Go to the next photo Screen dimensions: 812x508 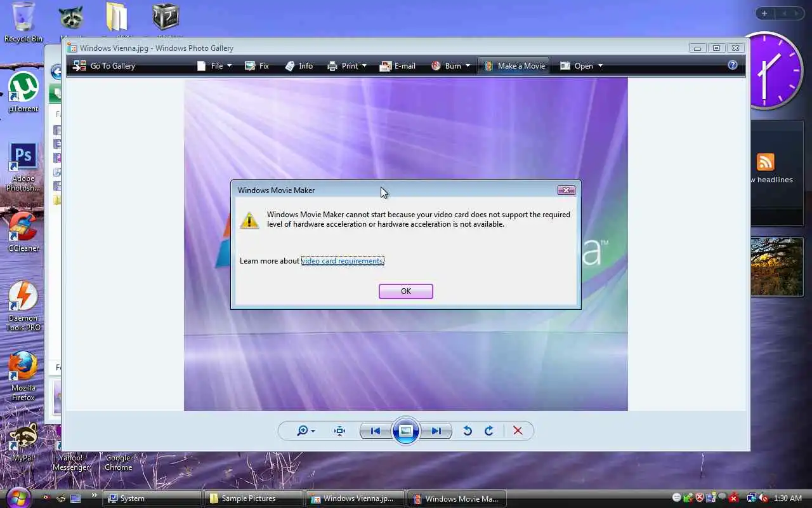(x=436, y=431)
